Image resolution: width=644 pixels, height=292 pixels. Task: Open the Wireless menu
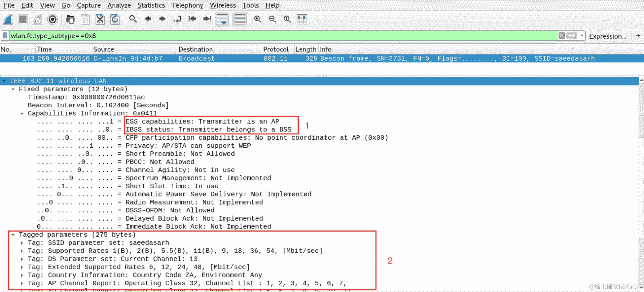click(x=223, y=5)
